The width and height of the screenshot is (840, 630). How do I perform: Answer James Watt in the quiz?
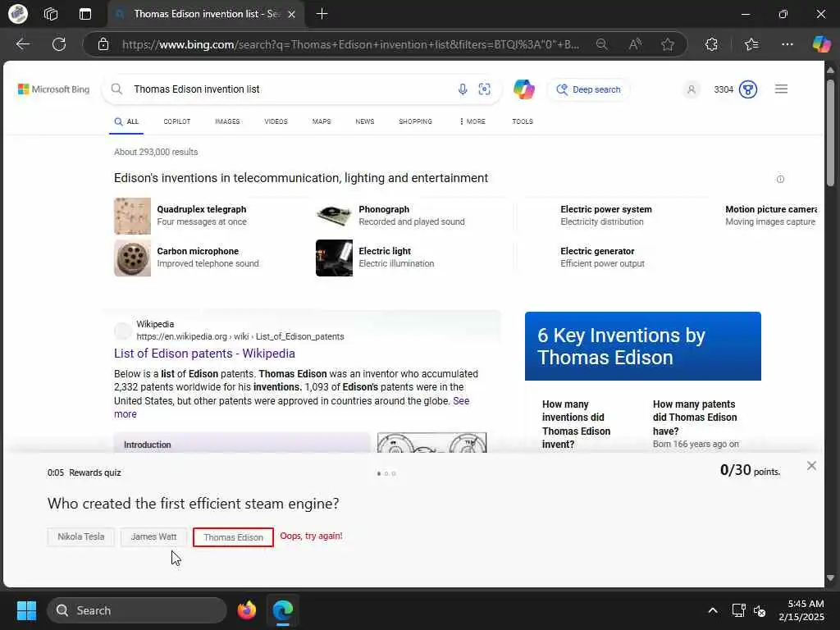click(x=153, y=536)
